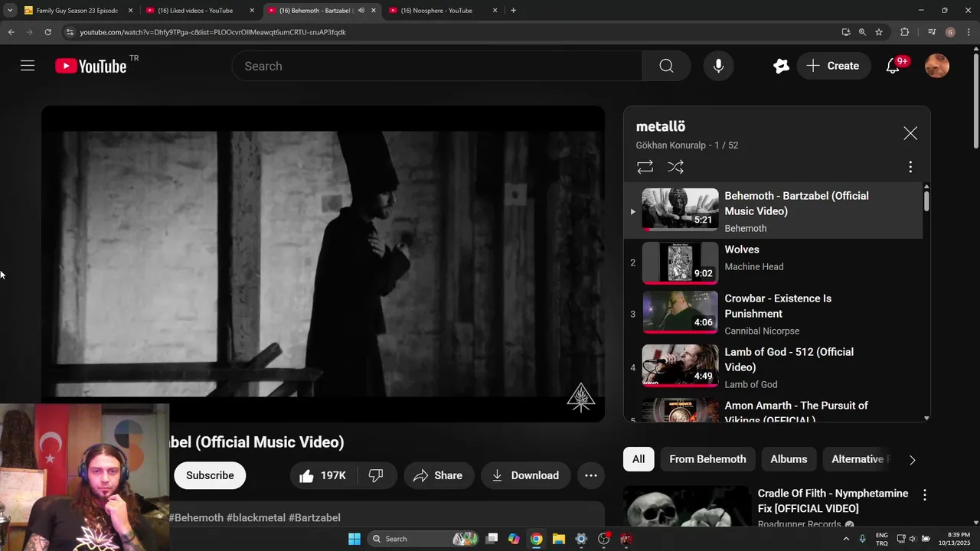This screenshot has width=980, height=551.
Task: Focus the YouTube search field
Action: point(437,66)
